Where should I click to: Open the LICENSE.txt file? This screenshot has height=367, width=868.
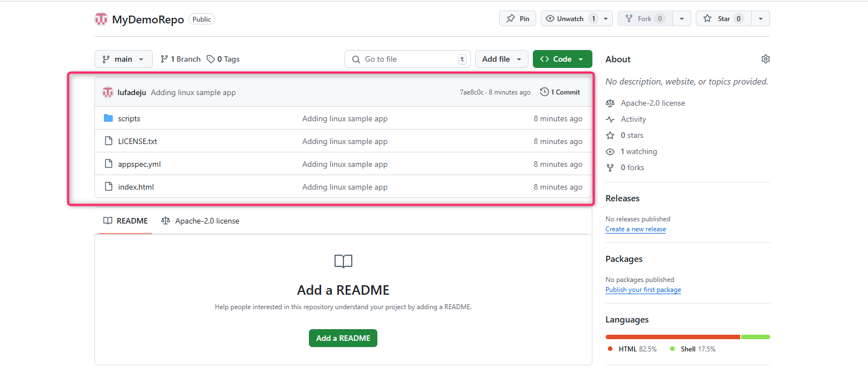click(137, 141)
